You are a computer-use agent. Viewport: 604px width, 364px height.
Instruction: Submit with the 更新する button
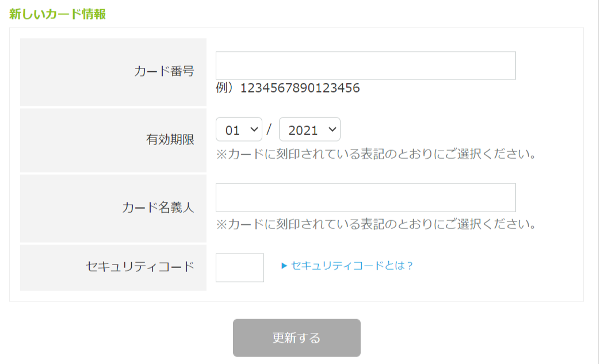coord(297,338)
